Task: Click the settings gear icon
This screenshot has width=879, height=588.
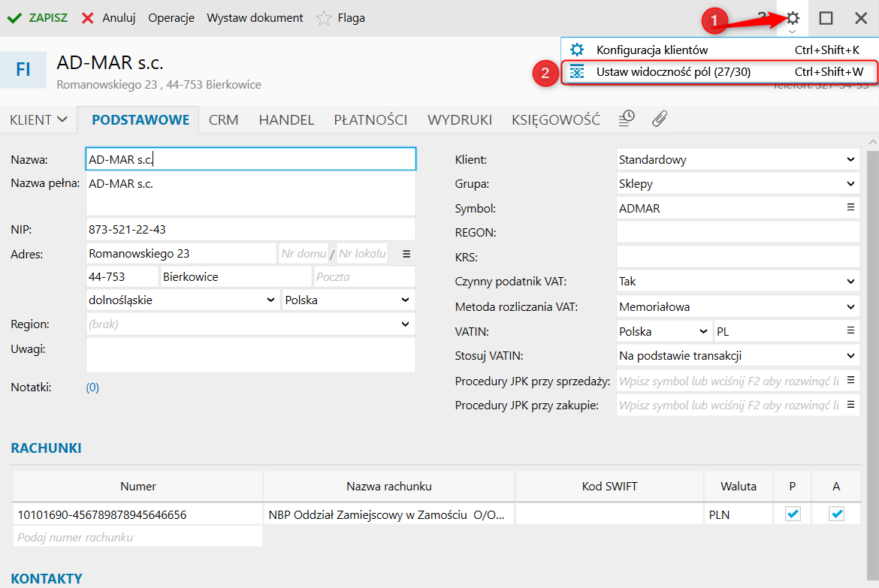Action: [x=793, y=18]
